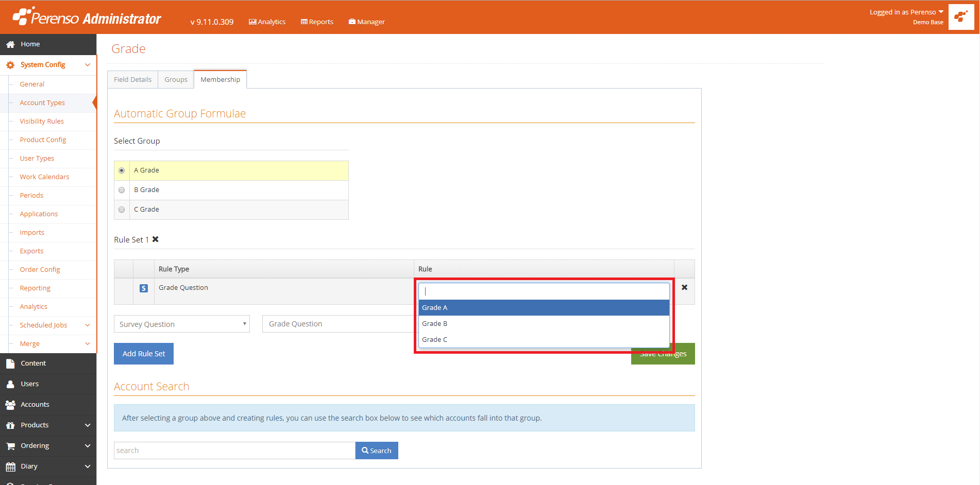
Task: Select the B Grade radio button
Action: pyautogui.click(x=122, y=190)
